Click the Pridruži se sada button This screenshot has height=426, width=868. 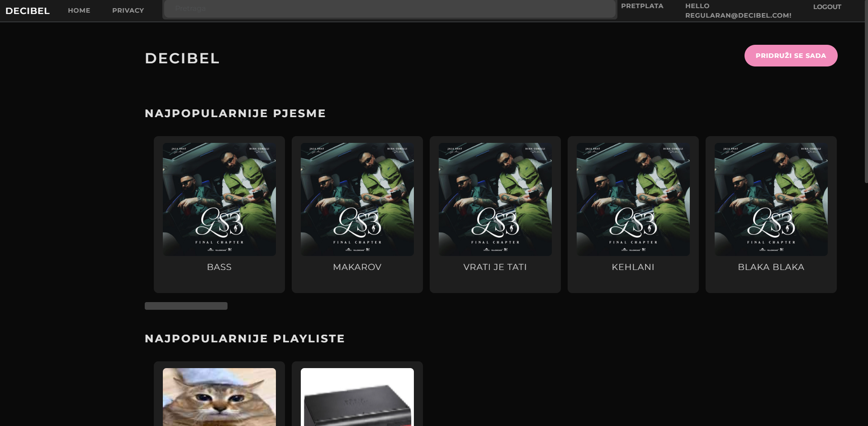coord(791,56)
